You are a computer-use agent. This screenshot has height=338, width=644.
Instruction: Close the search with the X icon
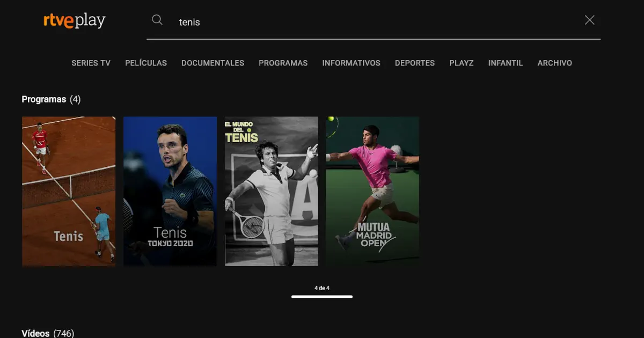click(589, 20)
